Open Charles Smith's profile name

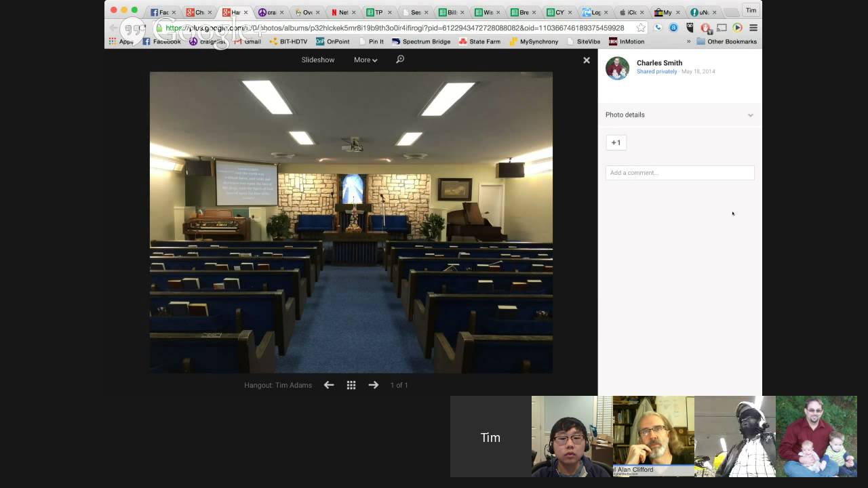tap(659, 62)
